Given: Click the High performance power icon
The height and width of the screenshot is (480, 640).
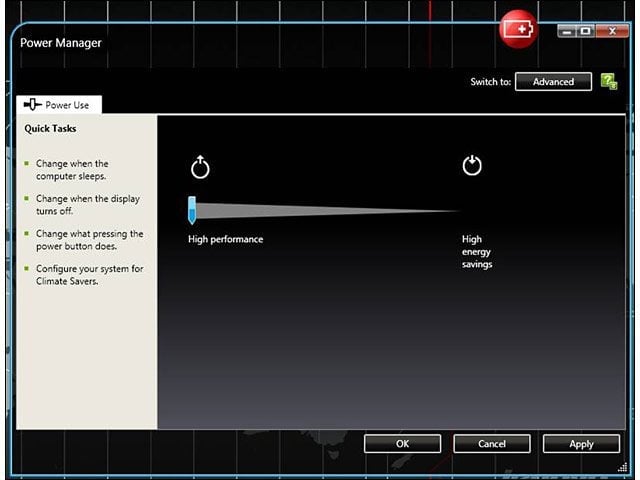Looking at the screenshot, I should [200, 167].
